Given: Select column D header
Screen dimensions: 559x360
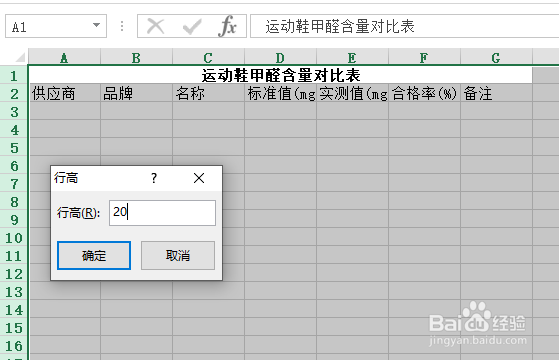Looking at the screenshot, I should (280, 57).
